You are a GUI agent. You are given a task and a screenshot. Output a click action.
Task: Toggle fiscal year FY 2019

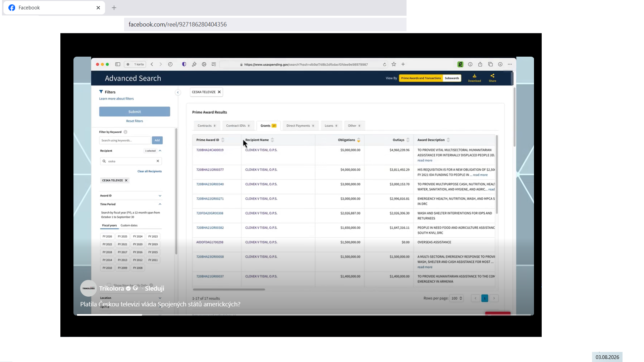click(153, 244)
